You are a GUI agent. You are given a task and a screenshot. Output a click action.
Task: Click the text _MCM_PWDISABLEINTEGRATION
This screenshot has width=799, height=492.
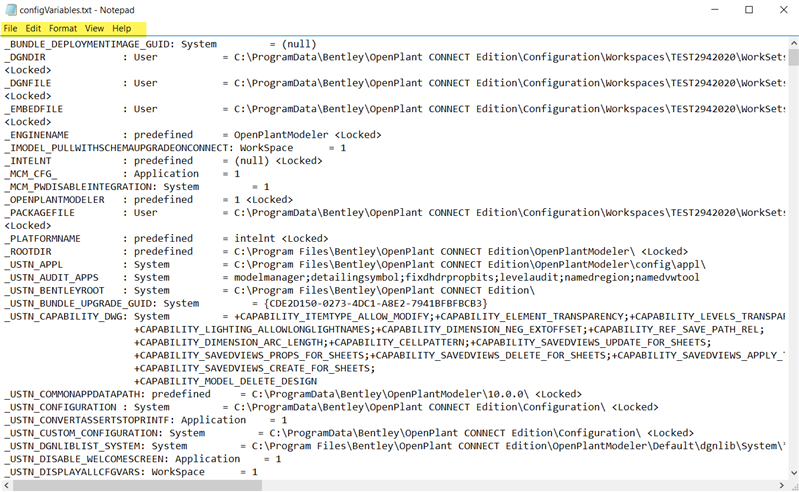pyautogui.click(x=78, y=187)
